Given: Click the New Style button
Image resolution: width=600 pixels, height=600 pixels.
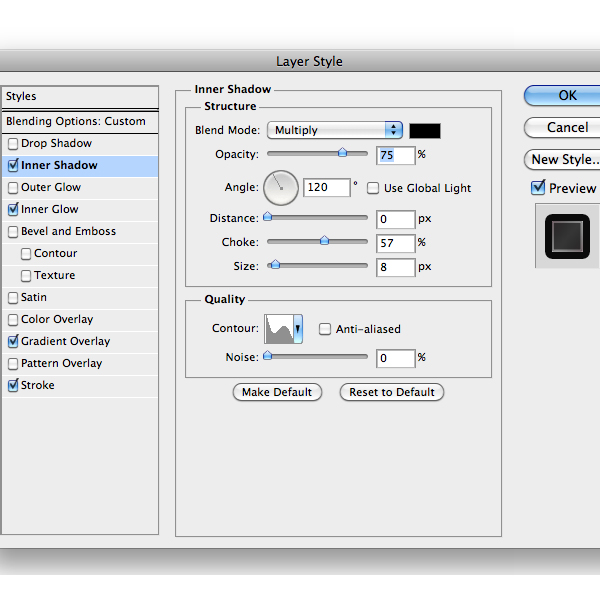Looking at the screenshot, I should coord(562,160).
